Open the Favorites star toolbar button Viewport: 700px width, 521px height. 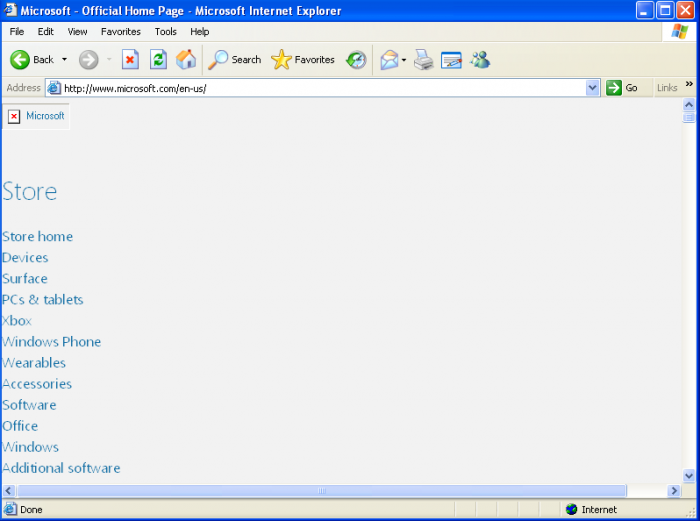[303, 59]
